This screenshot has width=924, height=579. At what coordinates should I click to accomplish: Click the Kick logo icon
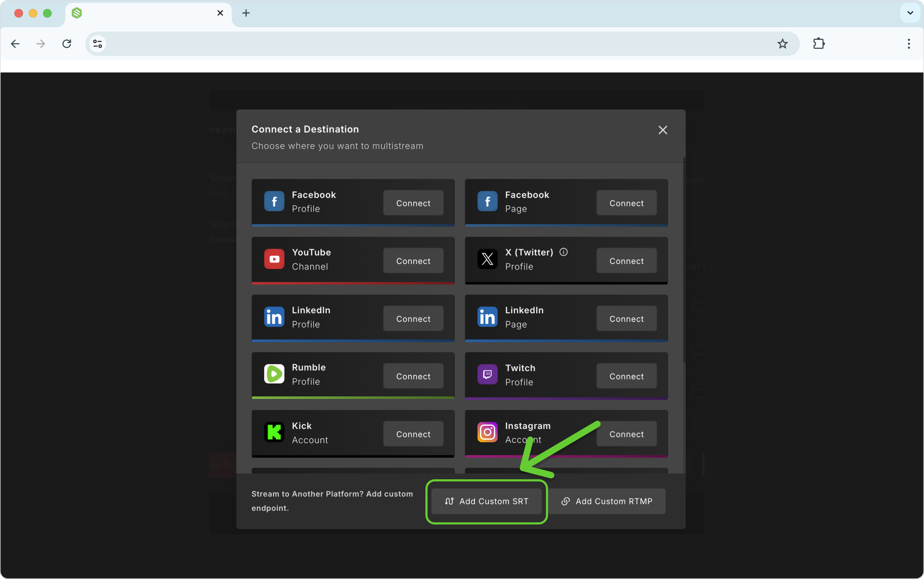pyautogui.click(x=274, y=432)
